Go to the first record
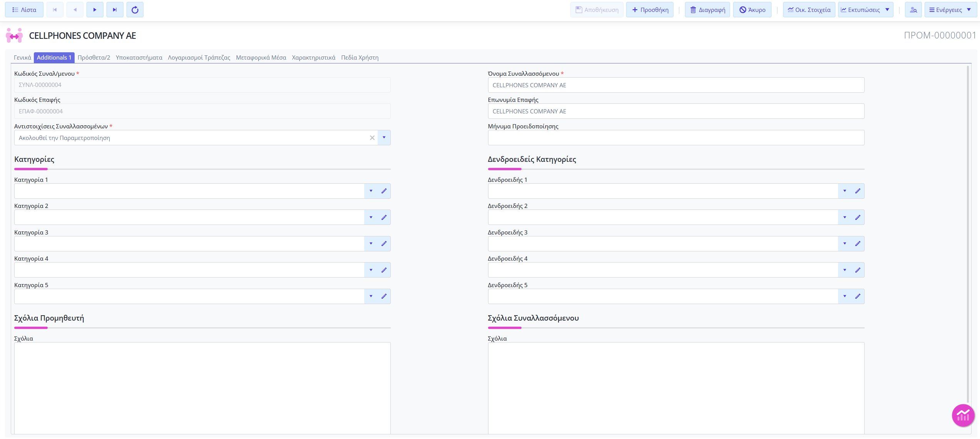The image size is (980, 439). (x=55, y=10)
